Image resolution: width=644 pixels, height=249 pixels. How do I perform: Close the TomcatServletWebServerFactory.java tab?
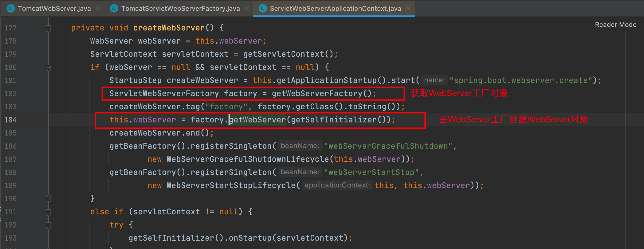[247, 9]
